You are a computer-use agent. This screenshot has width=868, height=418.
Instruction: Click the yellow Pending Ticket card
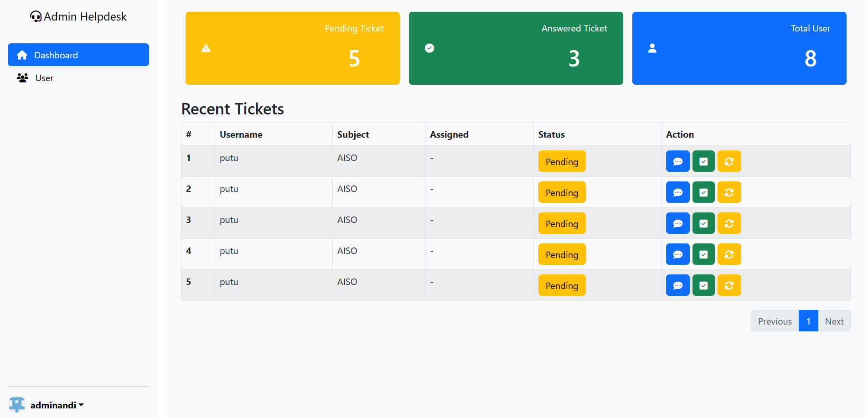(x=292, y=48)
